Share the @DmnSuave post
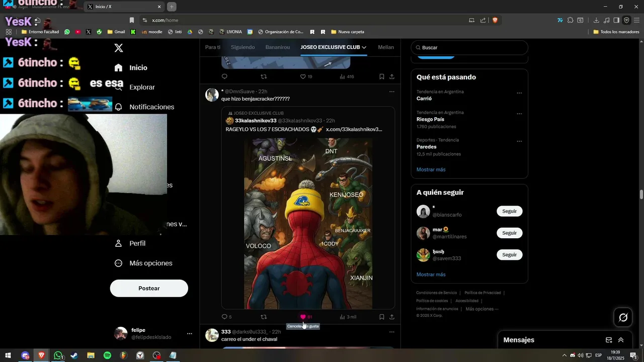Screen dimensions: 644x362 (392, 317)
